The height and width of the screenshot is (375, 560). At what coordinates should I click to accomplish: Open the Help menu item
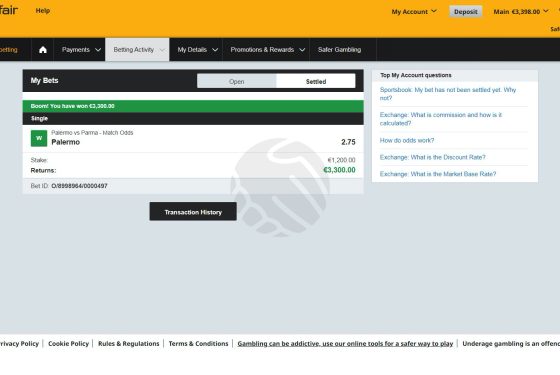[42, 11]
